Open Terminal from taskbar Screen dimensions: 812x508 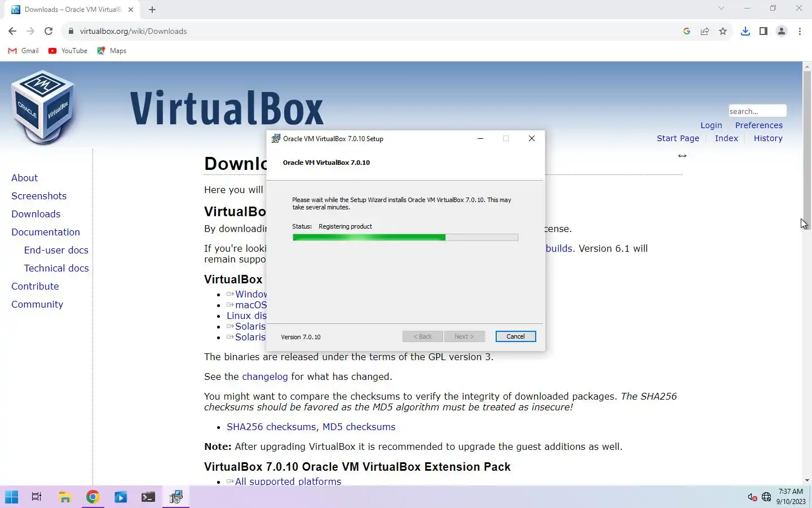tap(148, 497)
